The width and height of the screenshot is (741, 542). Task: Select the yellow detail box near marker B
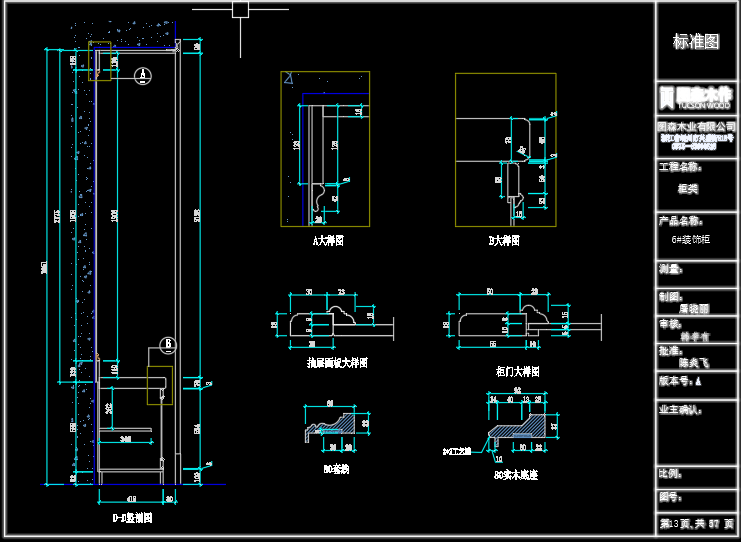159,385
